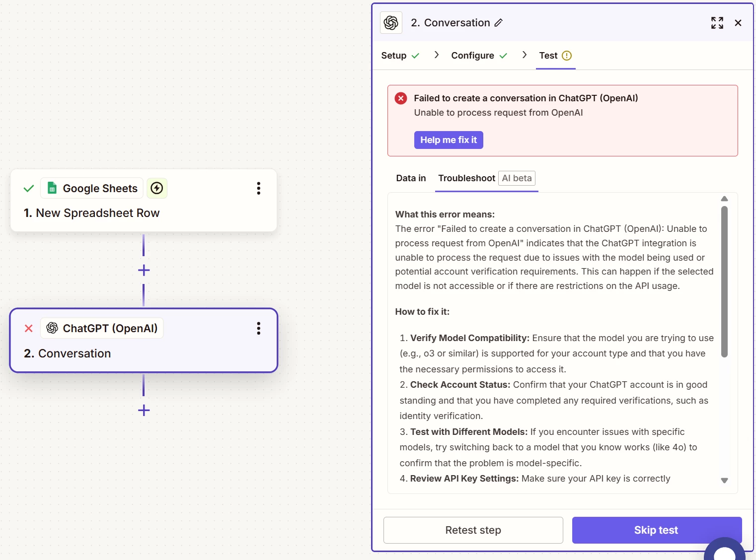Click chevron between Configure and Test

click(x=524, y=55)
